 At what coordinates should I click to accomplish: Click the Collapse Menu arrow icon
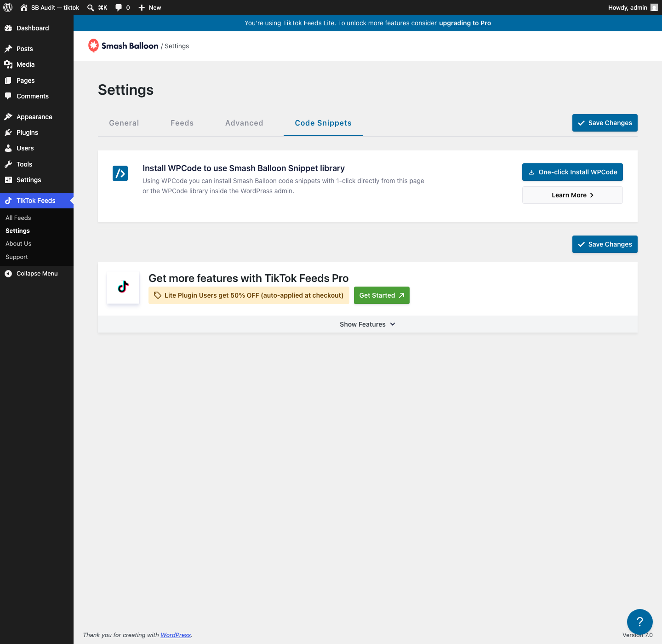[x=8, y=274]
